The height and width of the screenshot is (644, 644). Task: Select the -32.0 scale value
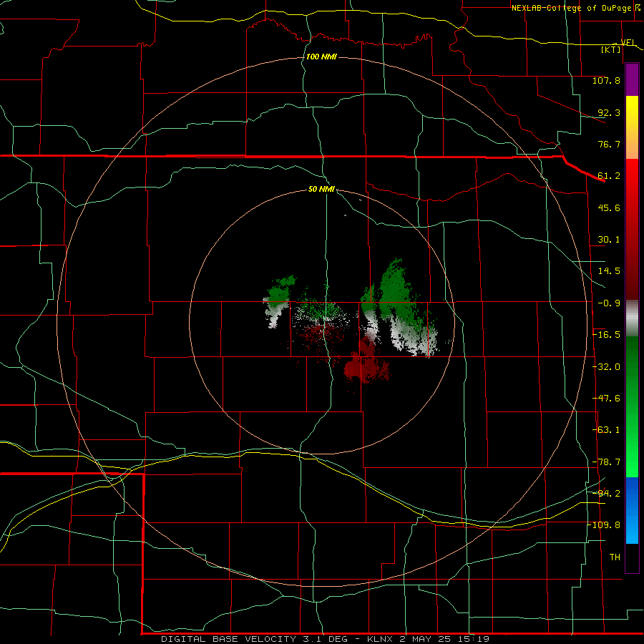pos(606,367)
